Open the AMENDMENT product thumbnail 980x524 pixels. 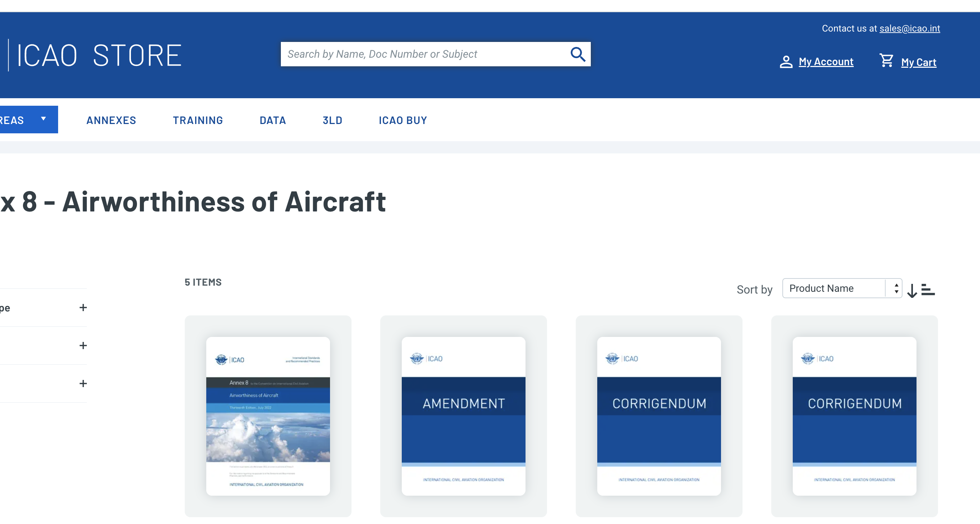point(463,416)
